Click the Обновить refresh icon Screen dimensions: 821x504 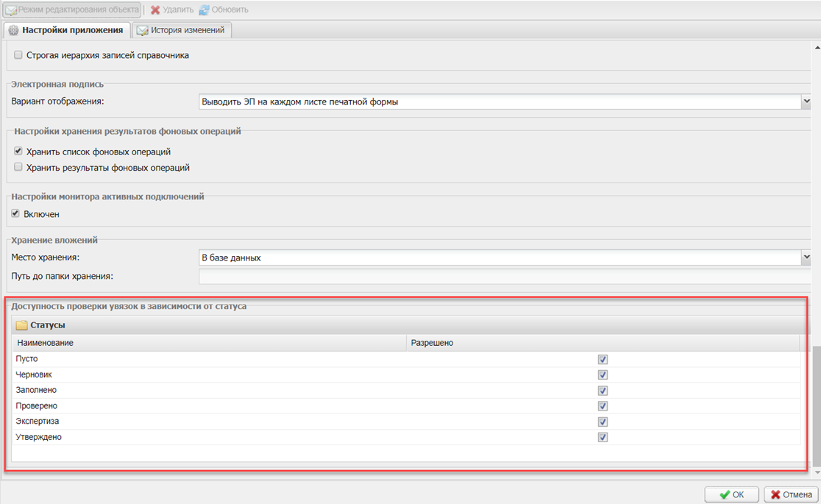pyautogui.click(x=205, y=10)
